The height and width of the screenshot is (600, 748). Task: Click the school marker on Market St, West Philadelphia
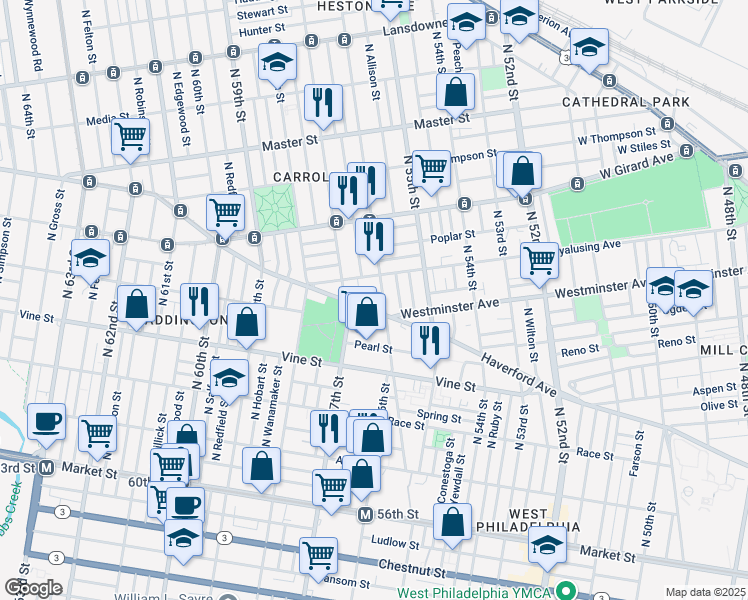point(547,545)
